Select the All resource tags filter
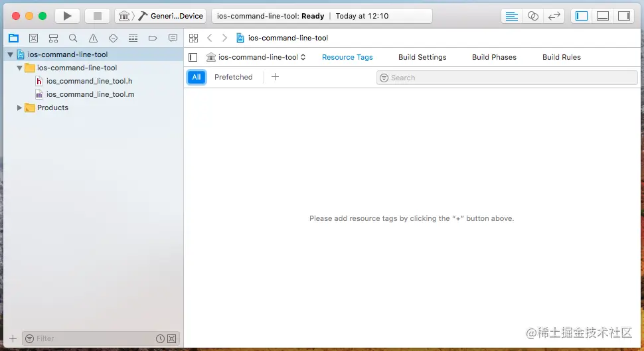 pyautogui.click(x=197, y=77)
